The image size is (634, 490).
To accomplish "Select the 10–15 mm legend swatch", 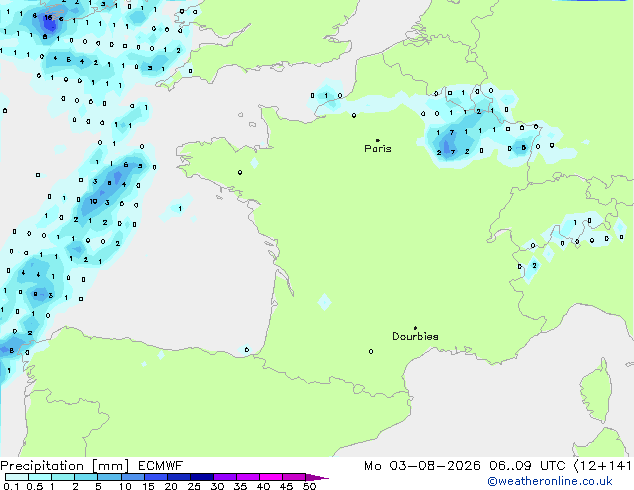I will 132,477.
